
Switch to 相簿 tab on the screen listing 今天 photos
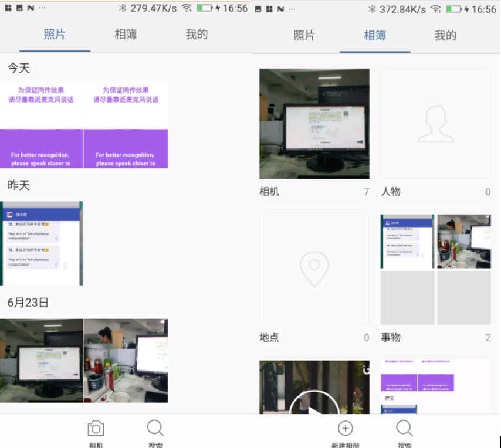point(126,35)
